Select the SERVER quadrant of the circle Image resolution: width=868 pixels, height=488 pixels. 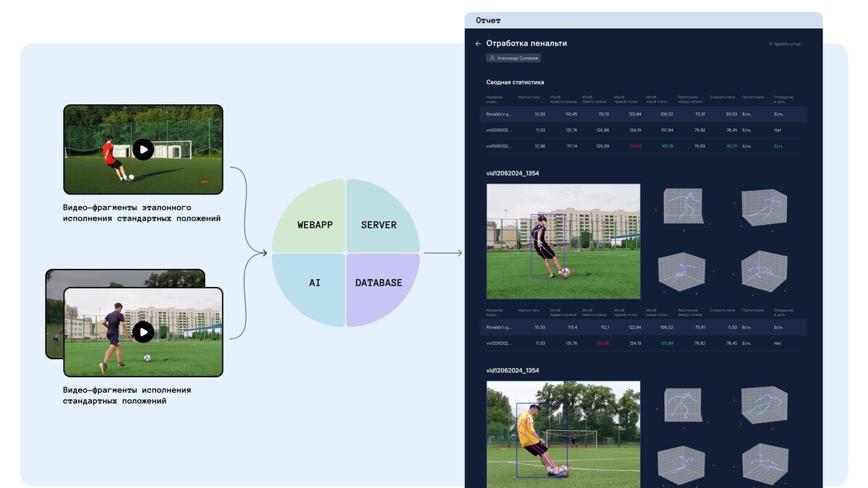[383, 215]
